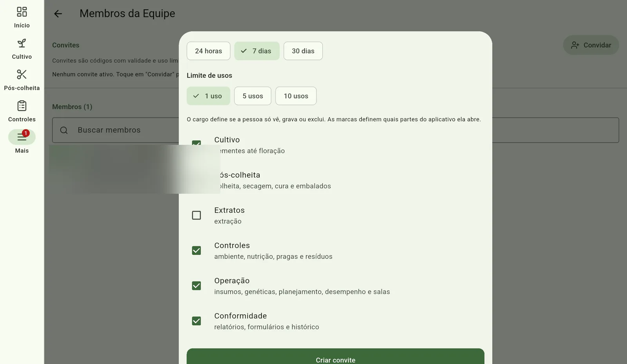
Task: Click the Cultivo permission label
Action: click(x=227, y=140)
